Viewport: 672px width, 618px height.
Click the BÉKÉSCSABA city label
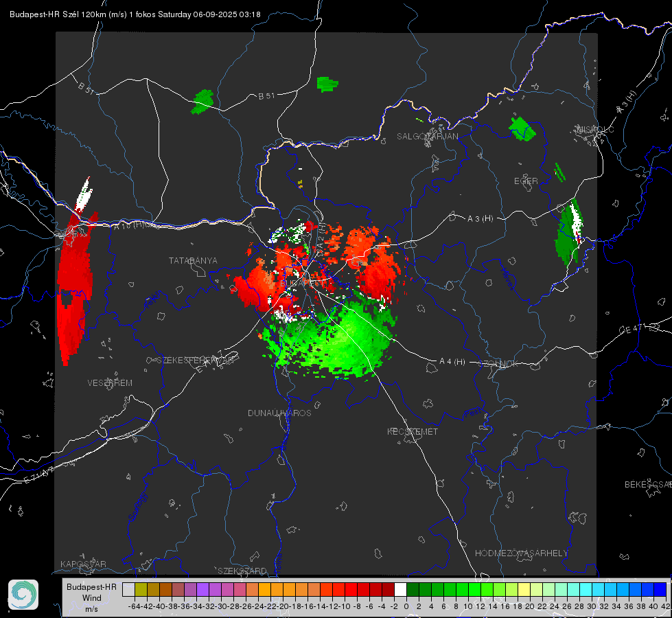(648, 485)
